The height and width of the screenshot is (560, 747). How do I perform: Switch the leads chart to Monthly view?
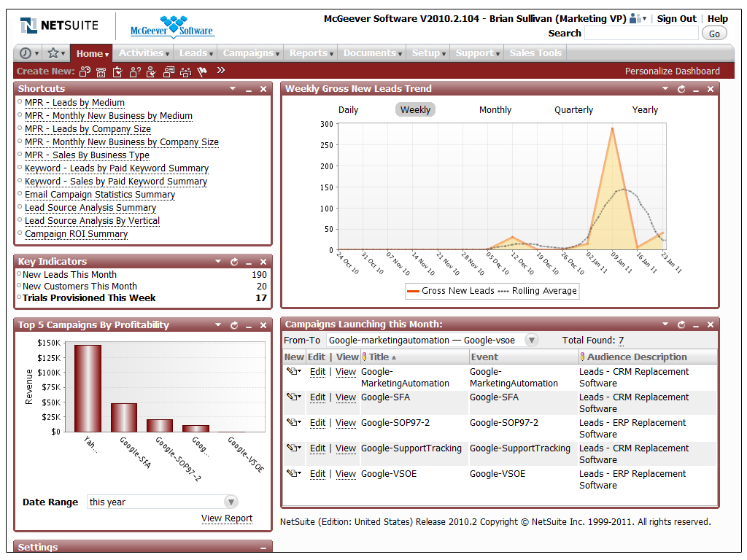[495, 110]
